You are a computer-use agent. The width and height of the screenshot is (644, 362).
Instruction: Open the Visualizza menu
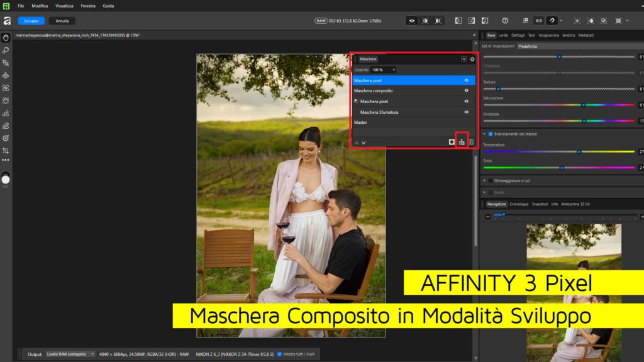tap(64, 6)
